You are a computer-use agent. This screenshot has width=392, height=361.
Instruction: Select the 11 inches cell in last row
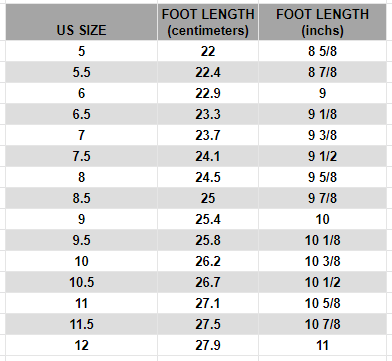pos(322,345)
